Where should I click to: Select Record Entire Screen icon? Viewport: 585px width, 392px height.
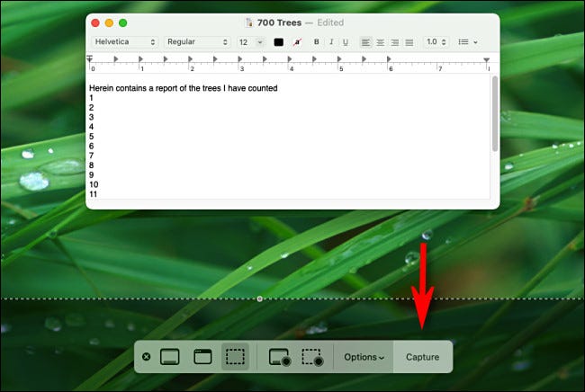coord(280,357)
